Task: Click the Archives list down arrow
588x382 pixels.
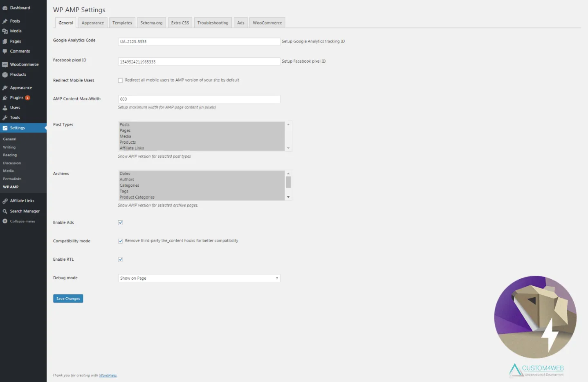Action: 288,197
